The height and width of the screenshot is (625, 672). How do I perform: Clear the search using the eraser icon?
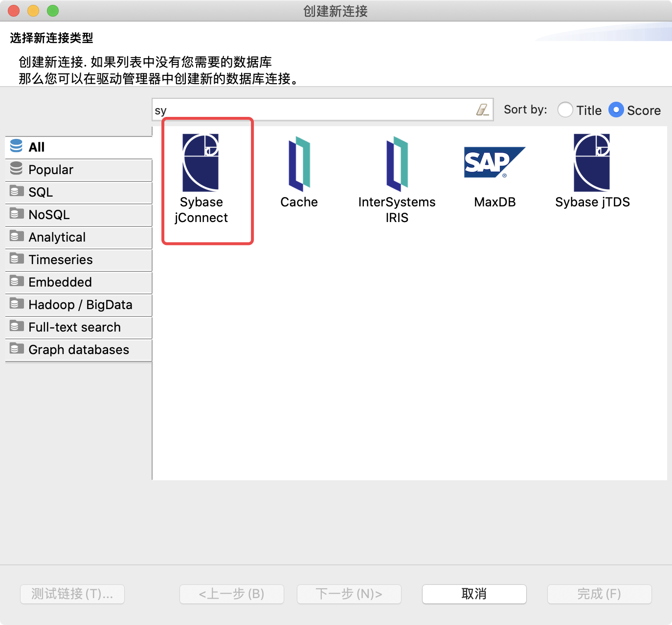(483, 110)
